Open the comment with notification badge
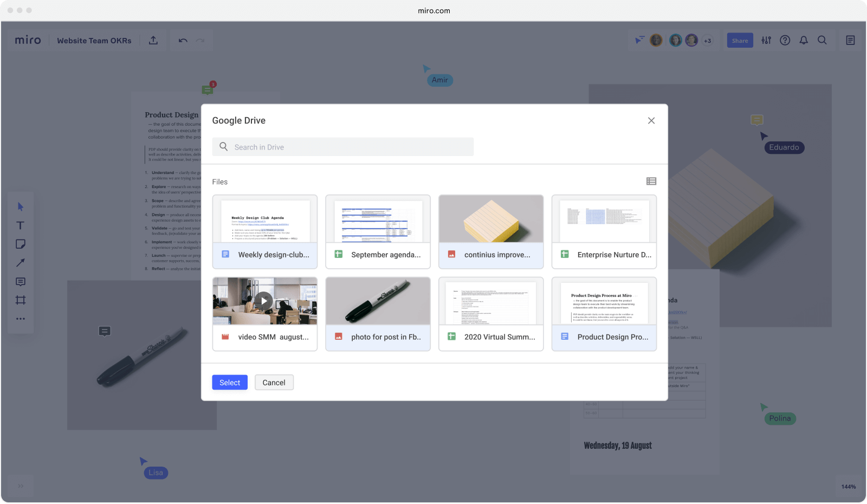 pos(208,89)
